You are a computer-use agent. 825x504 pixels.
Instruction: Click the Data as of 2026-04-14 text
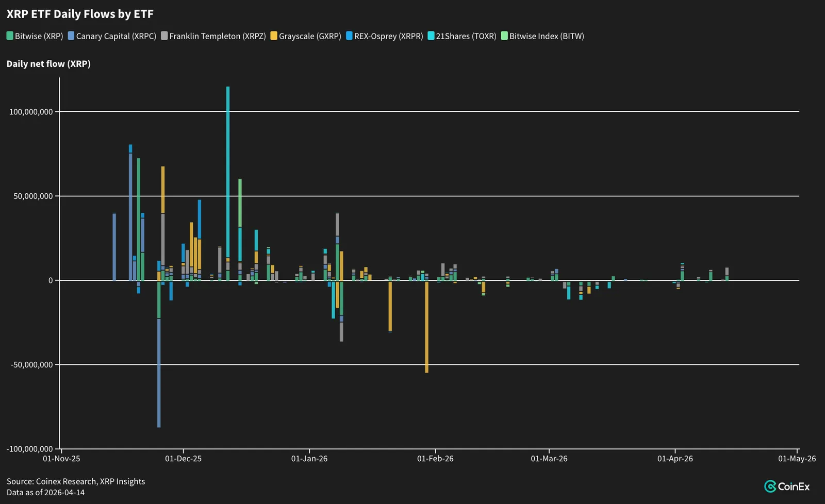coord(45,493)
